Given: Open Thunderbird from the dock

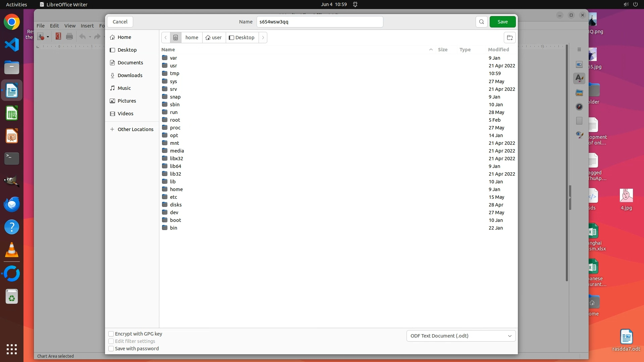Looking at the screenshot, I should point(12,204).
